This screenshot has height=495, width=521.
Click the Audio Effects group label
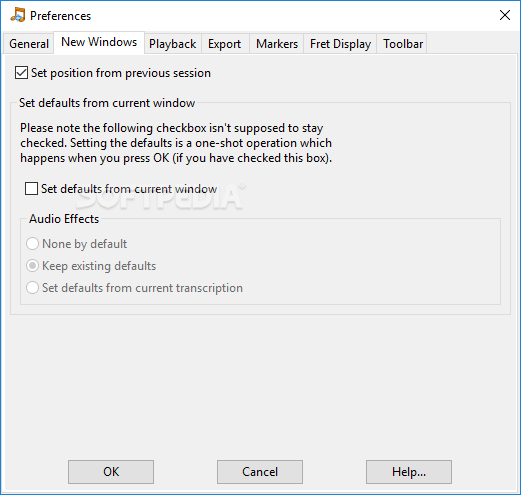pyautogui.click(x=64, y=219)
